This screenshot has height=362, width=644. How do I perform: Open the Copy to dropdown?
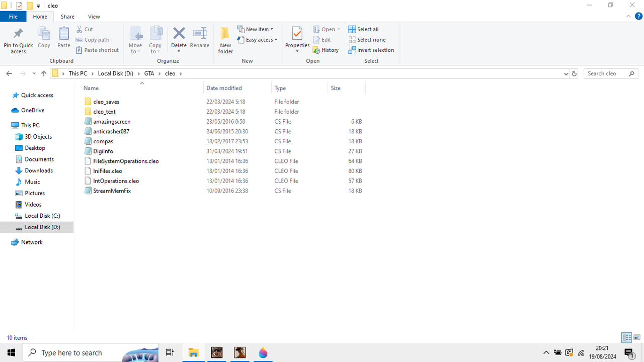[x=155, y=40]
